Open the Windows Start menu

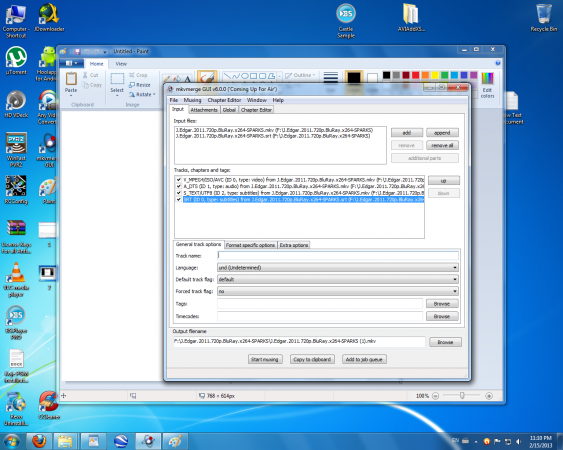[11, 441]
